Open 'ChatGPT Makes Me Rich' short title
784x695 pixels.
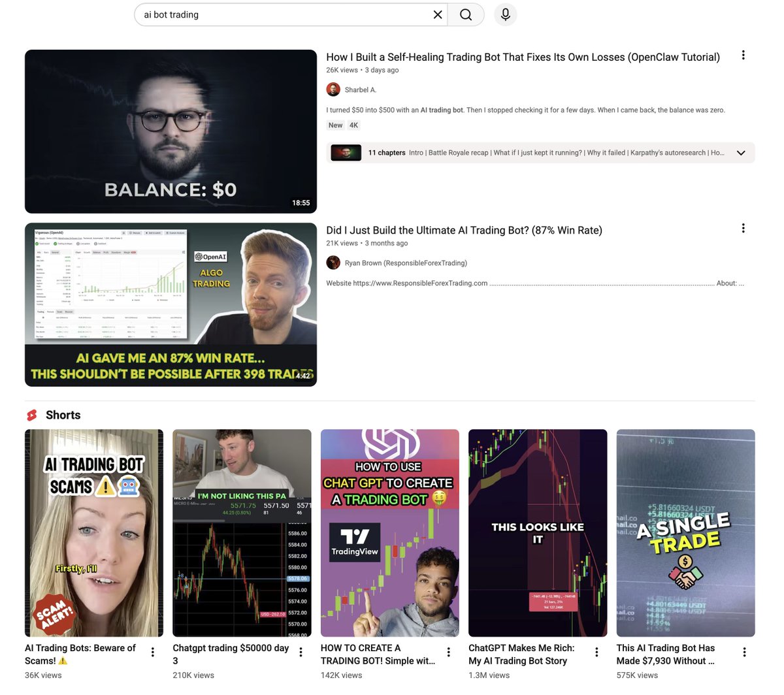tap(521, 655)
